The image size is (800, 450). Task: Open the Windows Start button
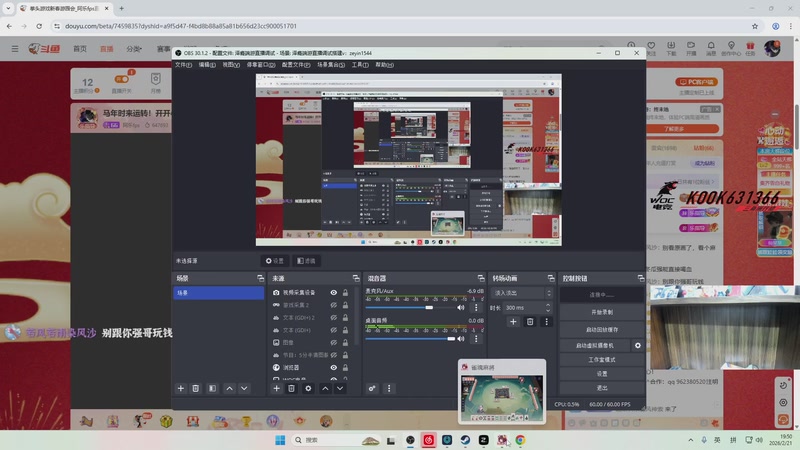click(x=280, y=440)
